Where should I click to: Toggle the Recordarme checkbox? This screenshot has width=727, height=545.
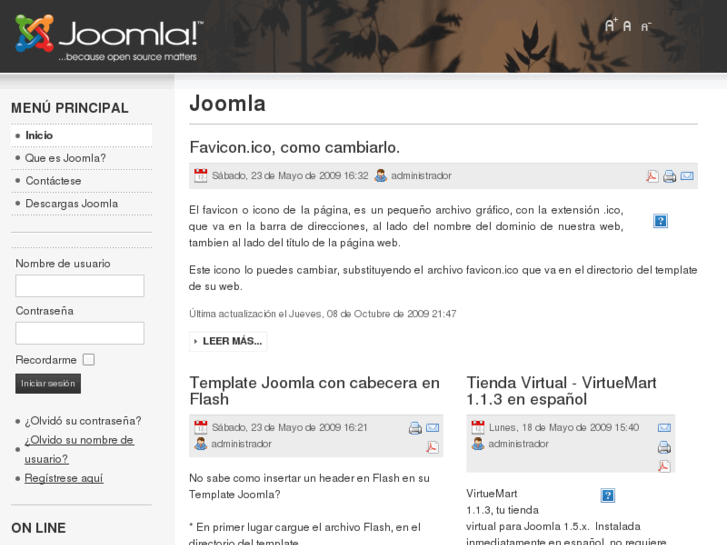pos(89,360)
